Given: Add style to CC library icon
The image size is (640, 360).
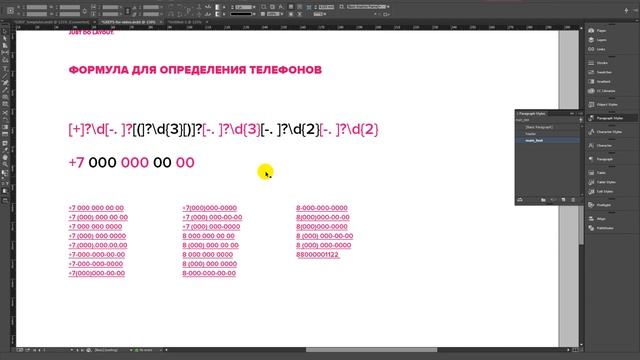Looking at the screenshot, I should [520, 200].
